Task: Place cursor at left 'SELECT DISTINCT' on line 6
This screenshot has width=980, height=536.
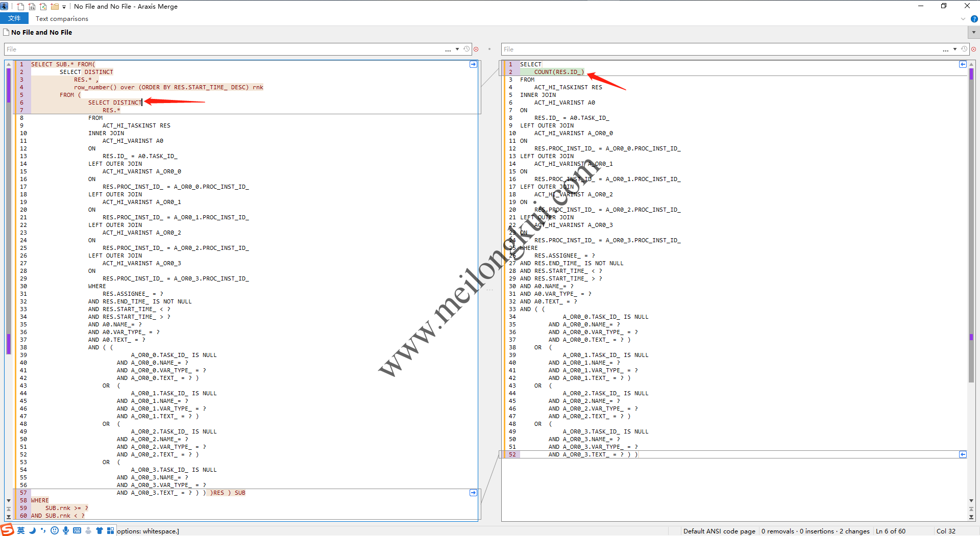Action: coord(115,103)
